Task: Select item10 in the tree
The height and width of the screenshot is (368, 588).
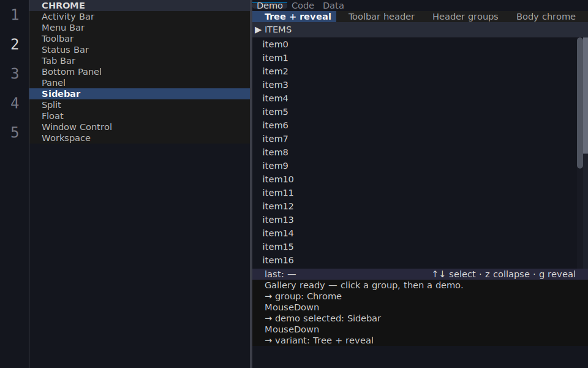Action: click(415, 180)
